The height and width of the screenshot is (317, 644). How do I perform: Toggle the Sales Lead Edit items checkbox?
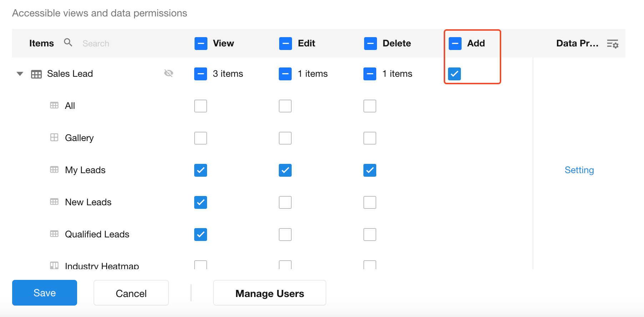(x=285, y=74)
